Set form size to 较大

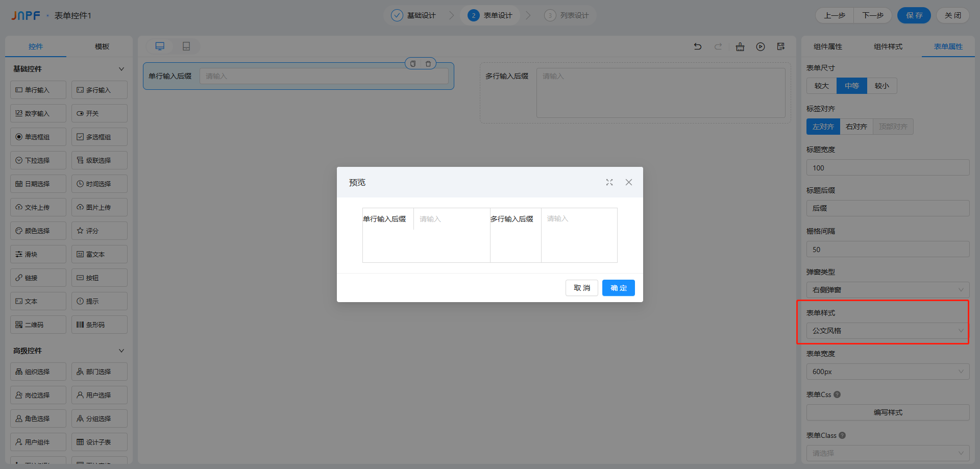(x=822, y=86)
